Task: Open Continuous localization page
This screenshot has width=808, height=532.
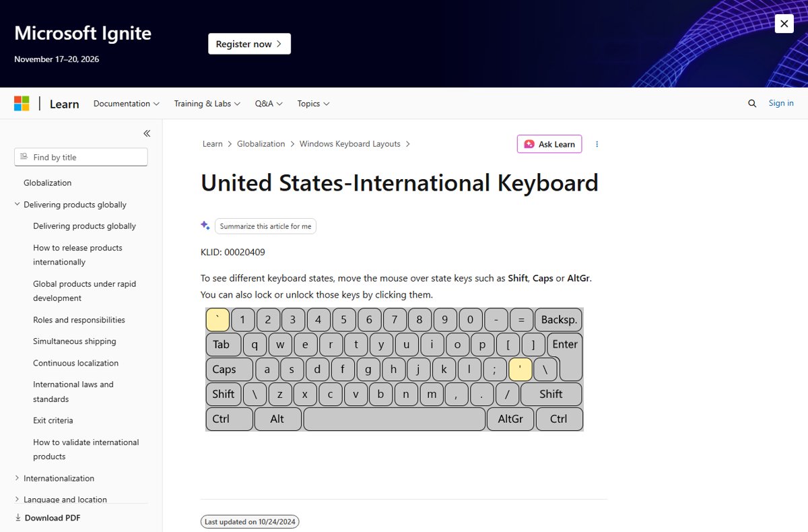Action: [x=75, y=363]
